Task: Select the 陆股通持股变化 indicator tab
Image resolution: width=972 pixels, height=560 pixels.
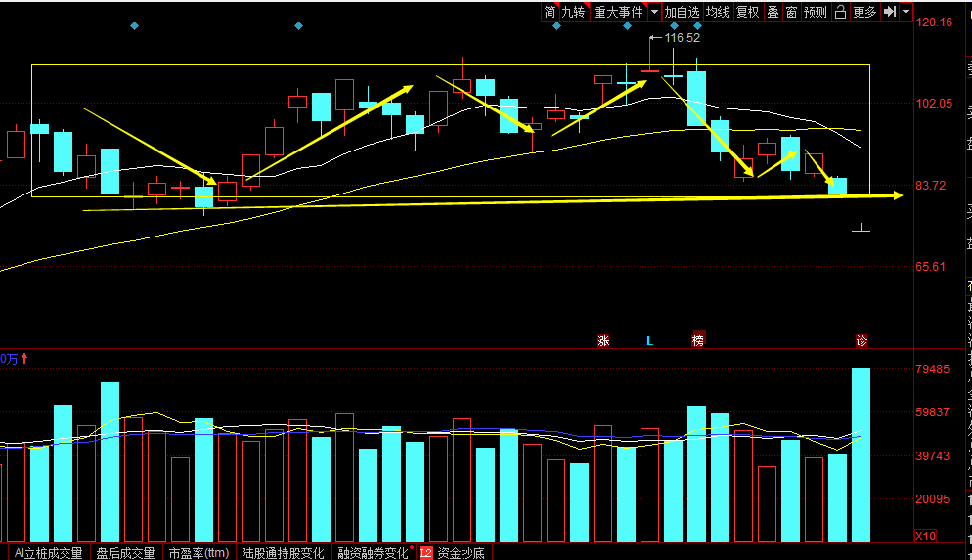Action: coord(284,553)
